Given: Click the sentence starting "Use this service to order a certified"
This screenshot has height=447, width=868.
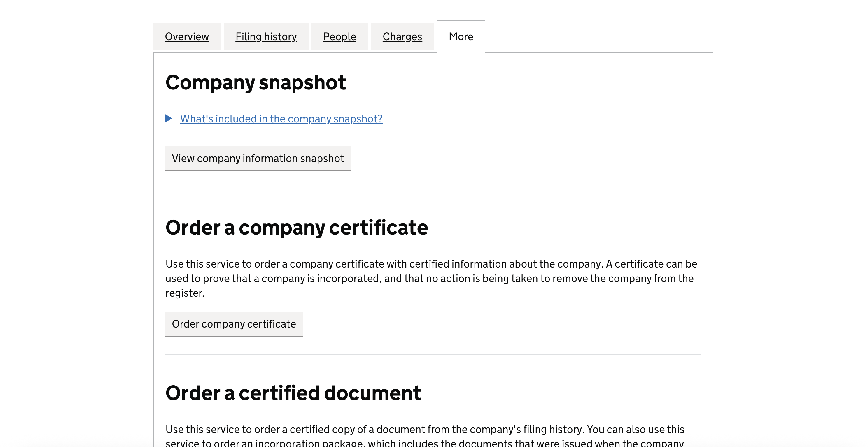Looking at the screenshot, I should point(374,429).
